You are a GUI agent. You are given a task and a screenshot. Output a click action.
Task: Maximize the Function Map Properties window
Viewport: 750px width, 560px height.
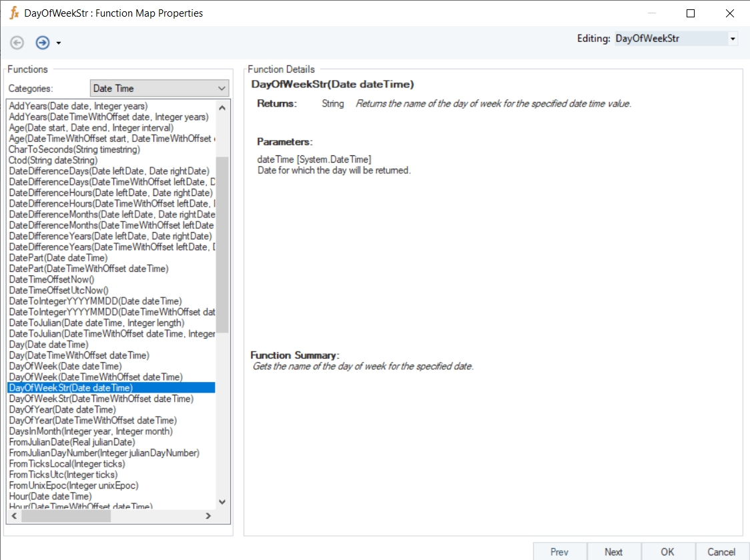(691, 13)
